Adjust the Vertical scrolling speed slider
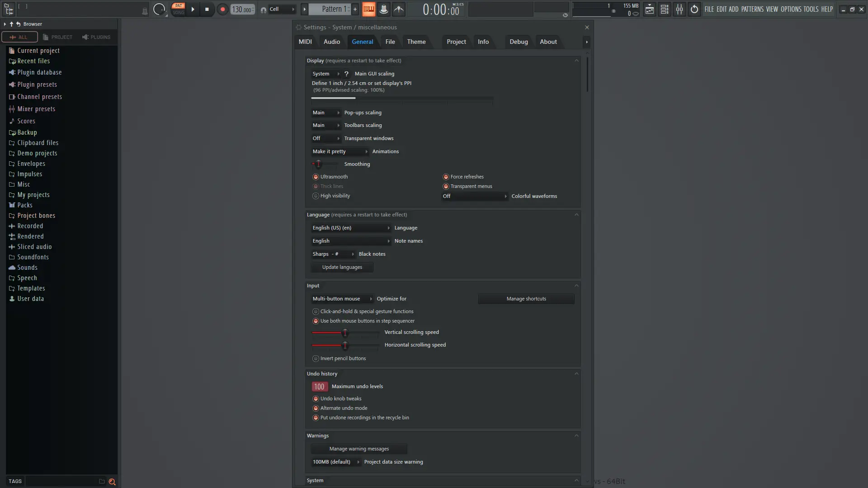 click(345, 333)
